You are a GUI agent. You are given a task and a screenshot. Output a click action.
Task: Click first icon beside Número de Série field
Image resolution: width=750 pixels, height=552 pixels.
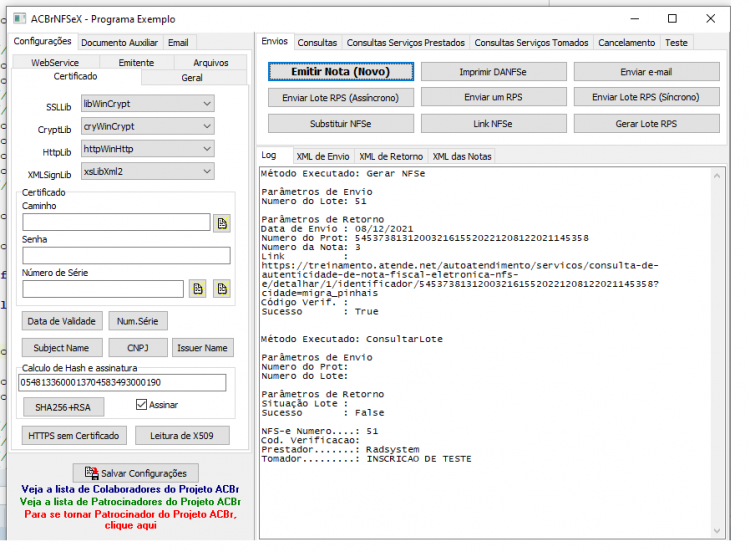pyautogui.click(x=198, y=289)
